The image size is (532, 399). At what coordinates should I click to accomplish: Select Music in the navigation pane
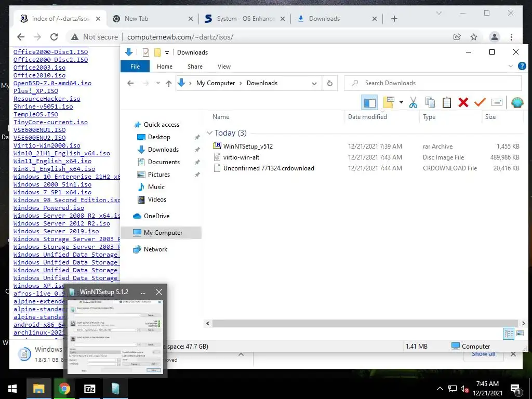coord(156,187)
